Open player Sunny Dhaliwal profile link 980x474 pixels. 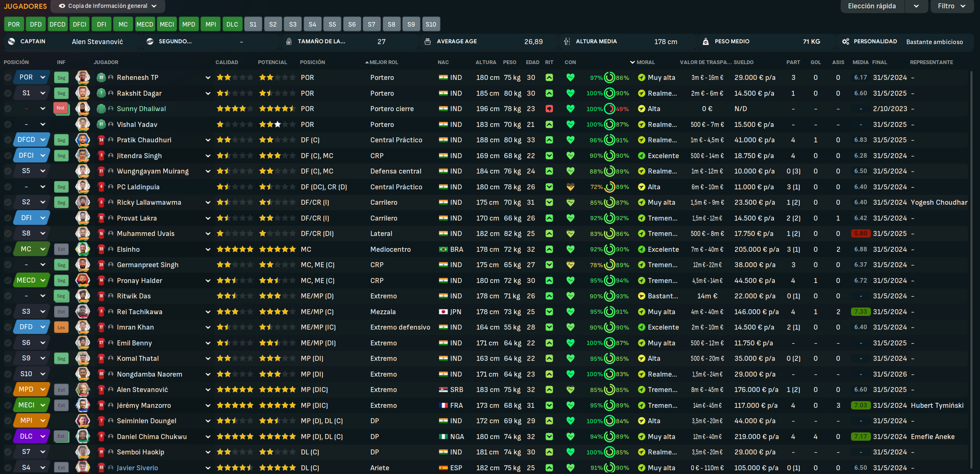tap(141, 109)
